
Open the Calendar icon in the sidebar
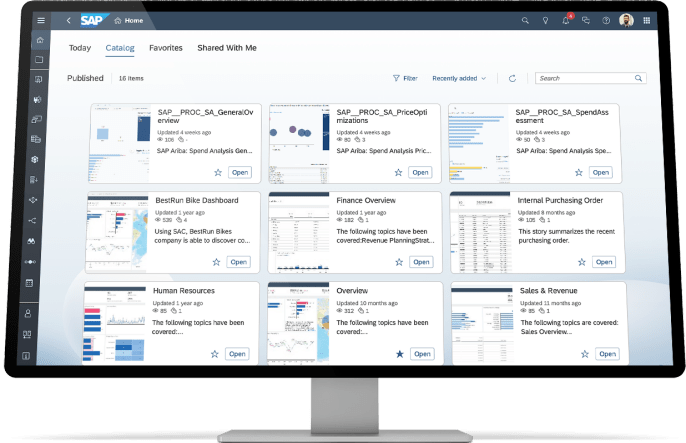point(29,283)
